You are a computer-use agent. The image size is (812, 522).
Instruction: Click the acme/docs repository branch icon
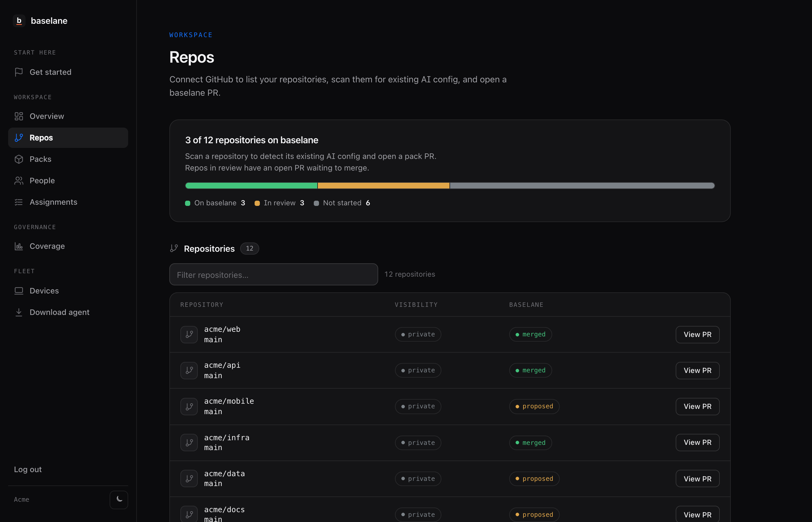(x=189, y=514)
